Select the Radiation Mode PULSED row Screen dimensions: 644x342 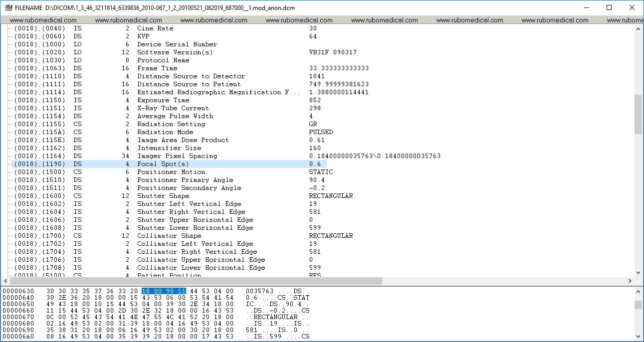200,132
